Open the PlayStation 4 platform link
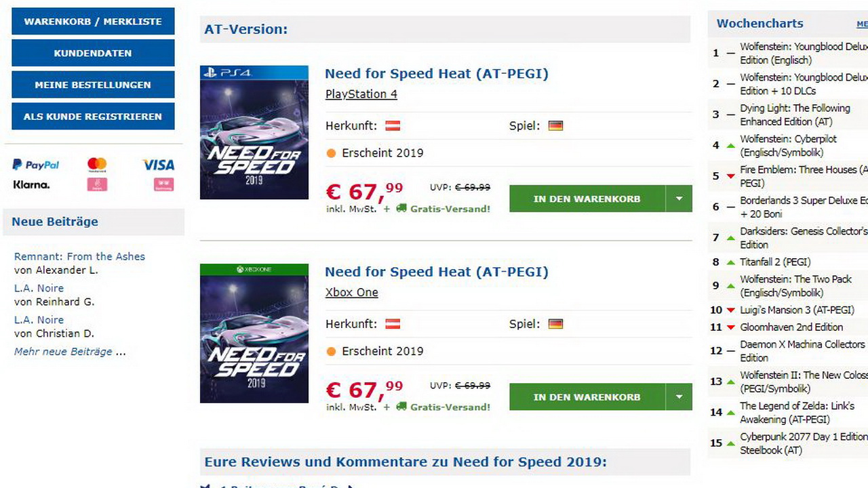The width and height of the screenshot is (868, 488). tap(361, 94)
